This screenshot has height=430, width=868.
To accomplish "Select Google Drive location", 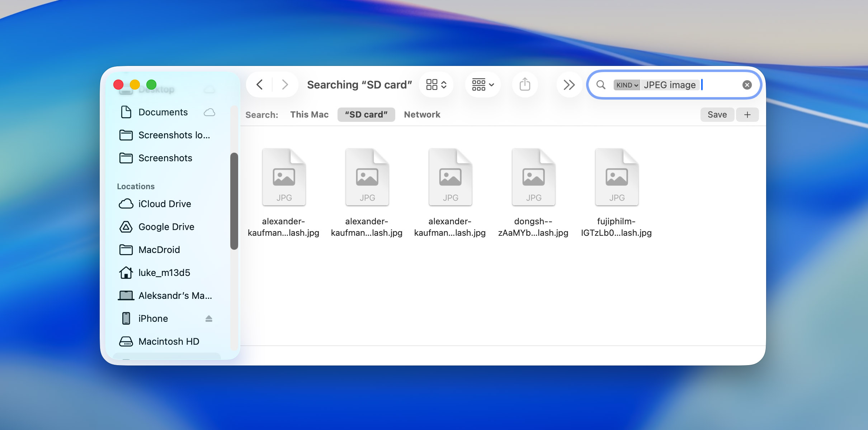I will tap(167, 227).
